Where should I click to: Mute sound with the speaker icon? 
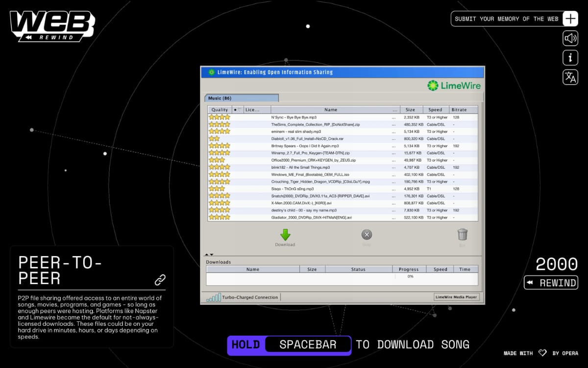tap(570, 38)
